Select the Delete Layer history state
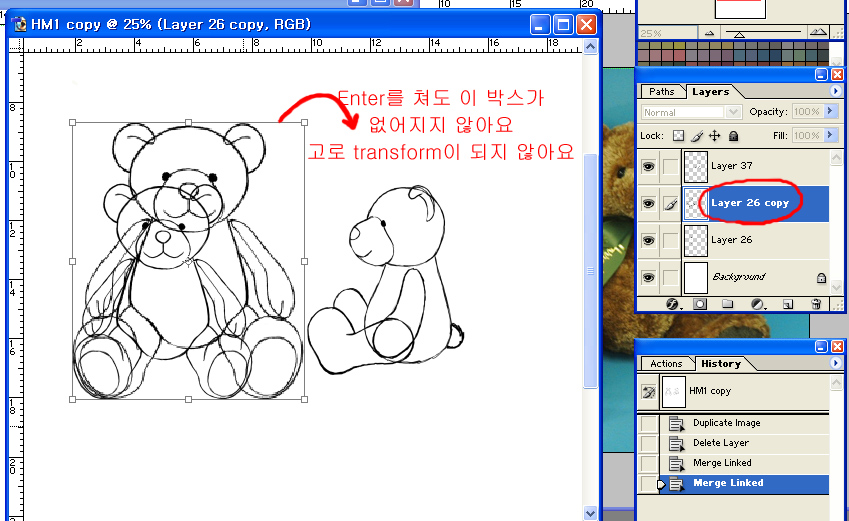This screenshot has height=521, width=849. pyautogui.click(x=720, y=443)
